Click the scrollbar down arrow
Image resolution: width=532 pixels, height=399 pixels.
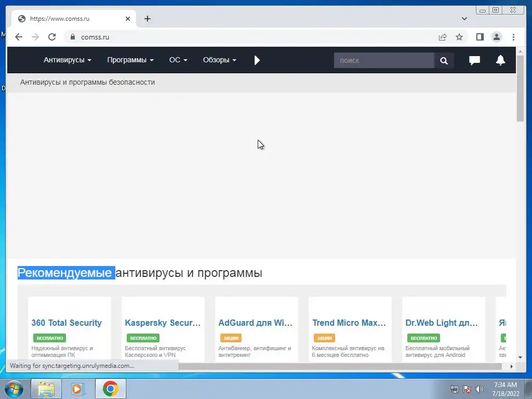[x=520, y=357]
